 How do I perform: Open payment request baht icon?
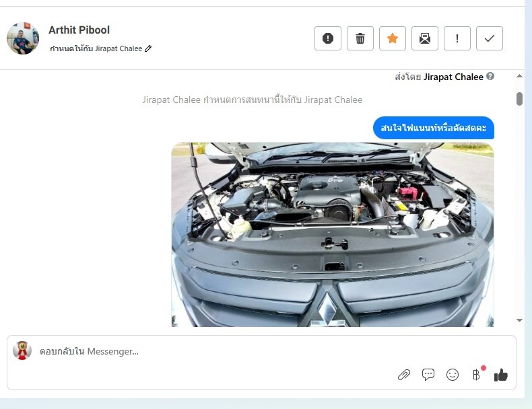tap(476, 375)
